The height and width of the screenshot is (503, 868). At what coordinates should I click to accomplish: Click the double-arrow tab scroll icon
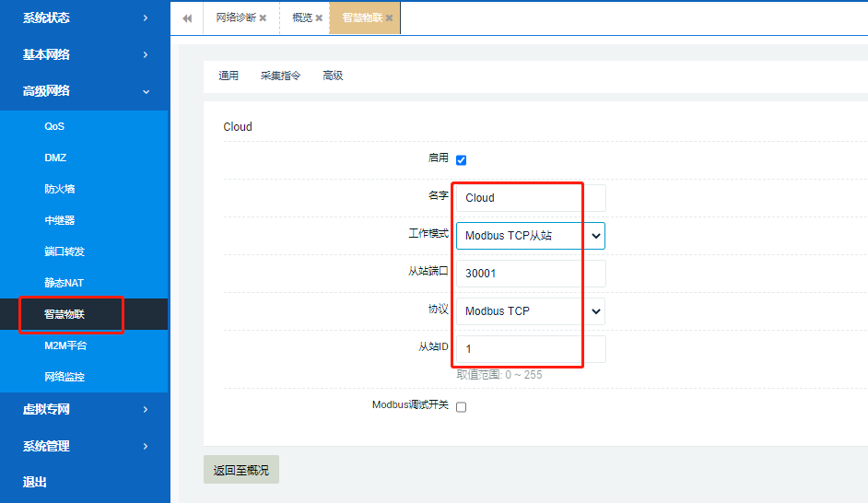187,18
